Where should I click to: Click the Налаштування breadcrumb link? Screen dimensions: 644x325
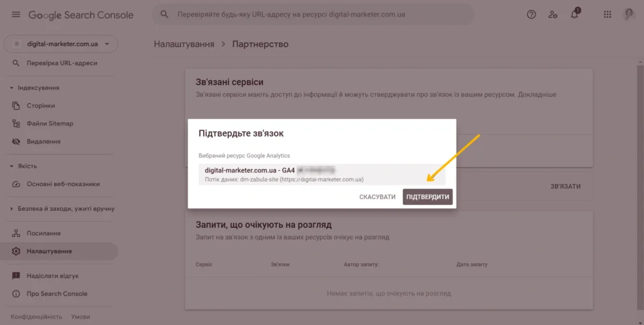(x=184, y=44)
